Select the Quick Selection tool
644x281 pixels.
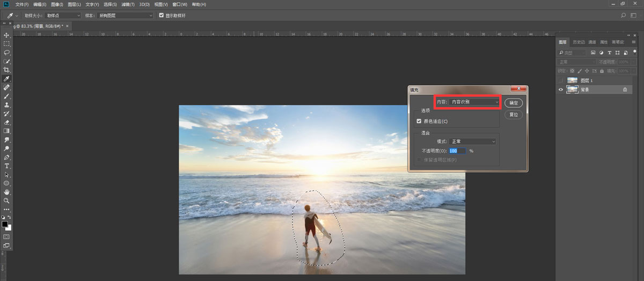click(6, 61)
